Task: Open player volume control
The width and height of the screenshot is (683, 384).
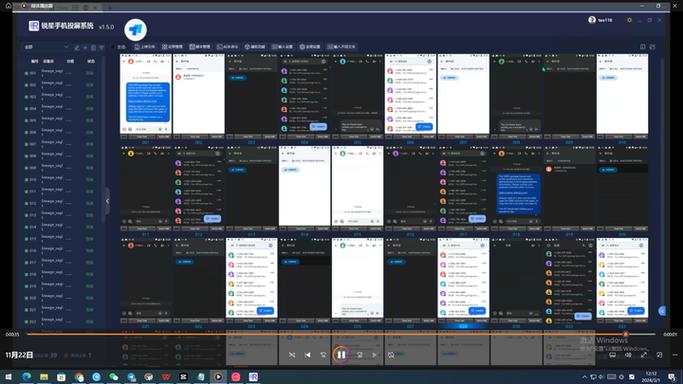Action: [628, 355]
